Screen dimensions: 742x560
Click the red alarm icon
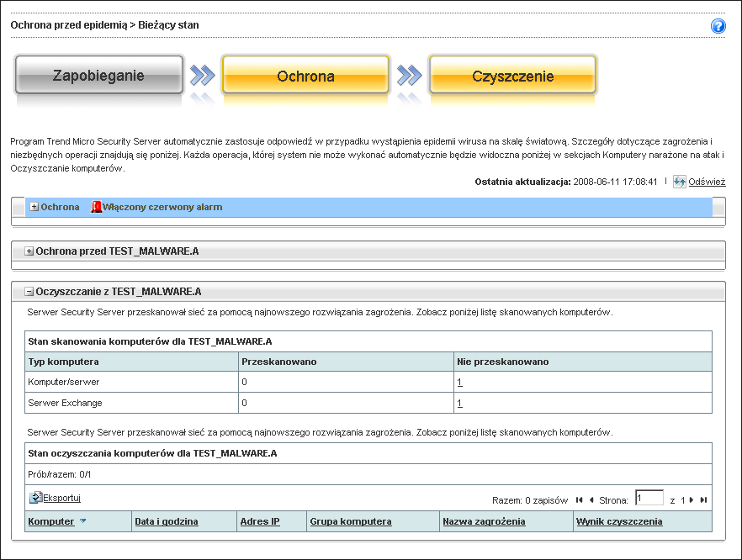pos(96,207)
